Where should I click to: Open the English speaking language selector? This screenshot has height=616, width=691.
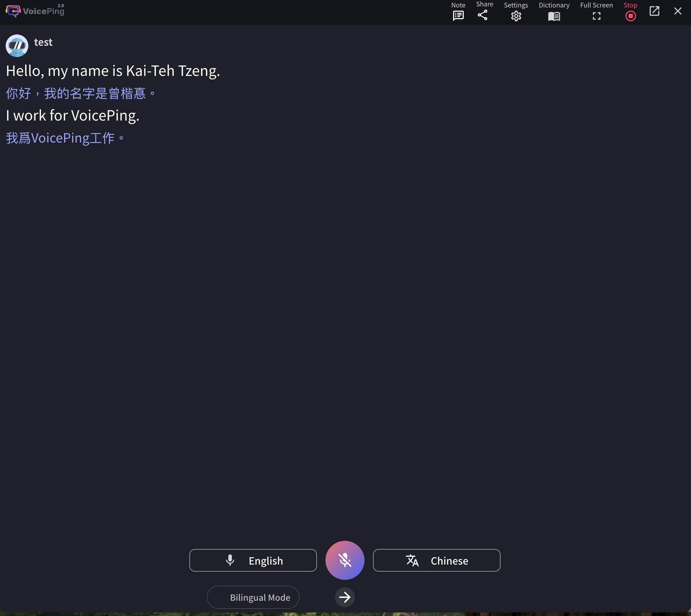[x=253, y=560]
